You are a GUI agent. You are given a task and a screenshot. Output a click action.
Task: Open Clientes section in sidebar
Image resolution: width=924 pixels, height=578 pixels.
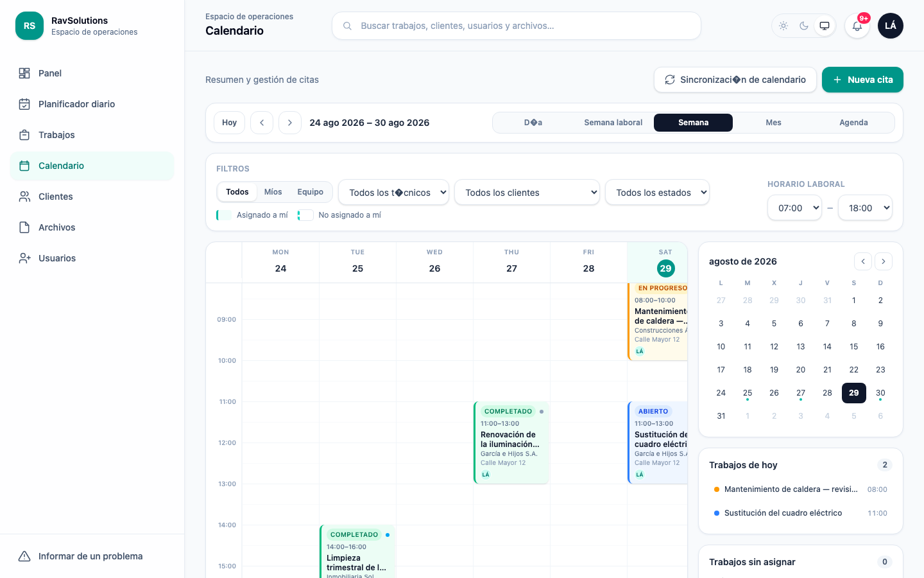click(92, 197)
